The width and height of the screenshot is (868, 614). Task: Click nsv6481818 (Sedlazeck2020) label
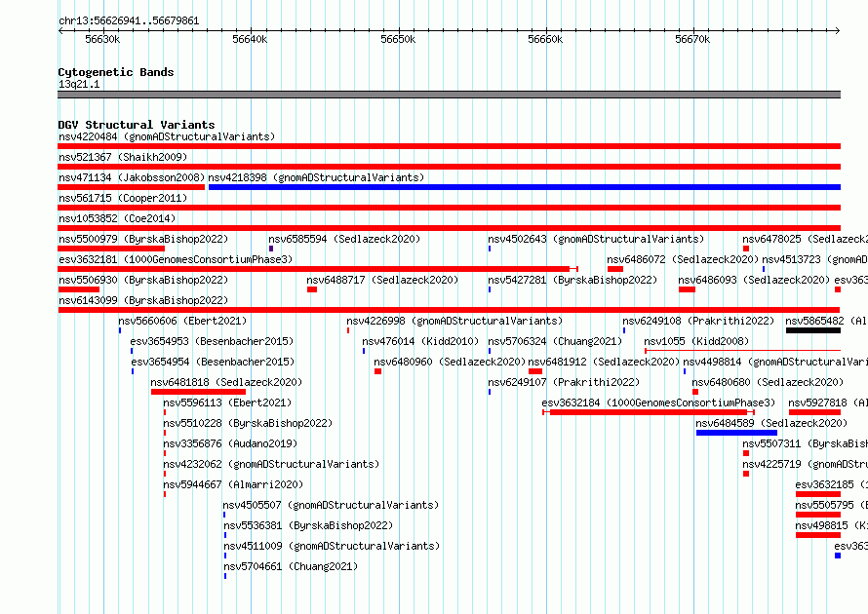pos(226,382)
